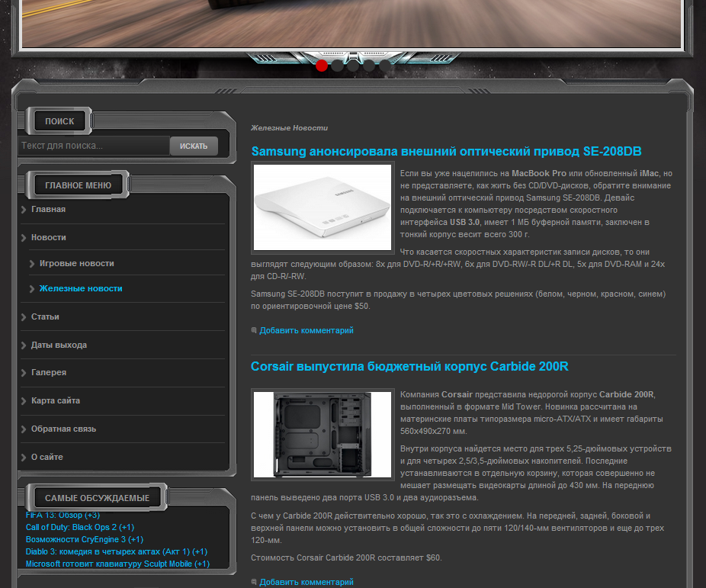The height and width of the screenshot is (588, 706).
Task: Select the second slider dot
Action: pos(337,66)
